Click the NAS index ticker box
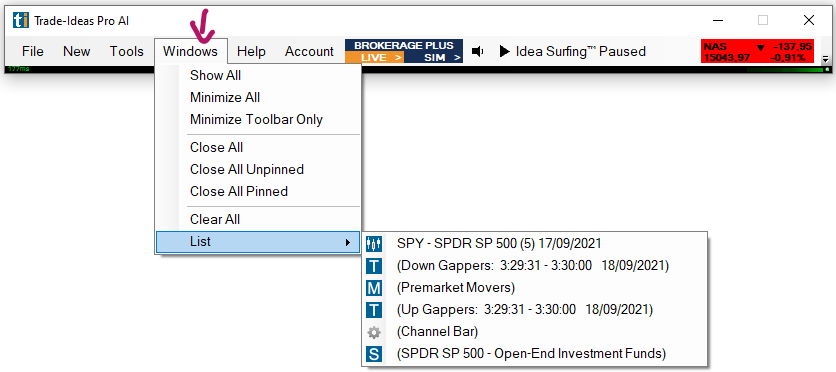Image resolution: width=836 pixels, height=372 pixels. pyautogui.click(x=757, y=51)
